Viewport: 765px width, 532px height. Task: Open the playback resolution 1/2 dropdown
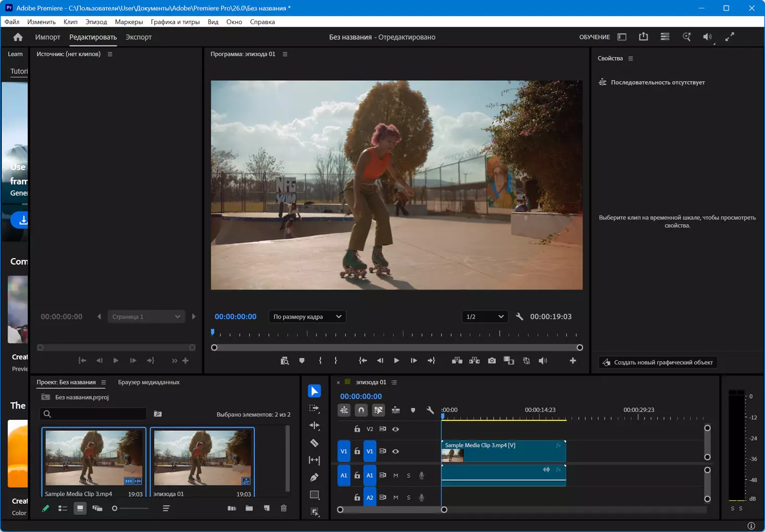[485, 317]
